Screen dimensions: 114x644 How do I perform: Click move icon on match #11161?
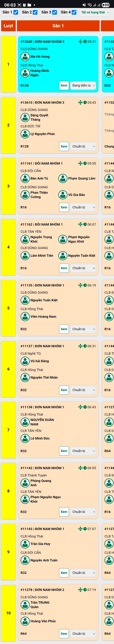tap(80, 164)
